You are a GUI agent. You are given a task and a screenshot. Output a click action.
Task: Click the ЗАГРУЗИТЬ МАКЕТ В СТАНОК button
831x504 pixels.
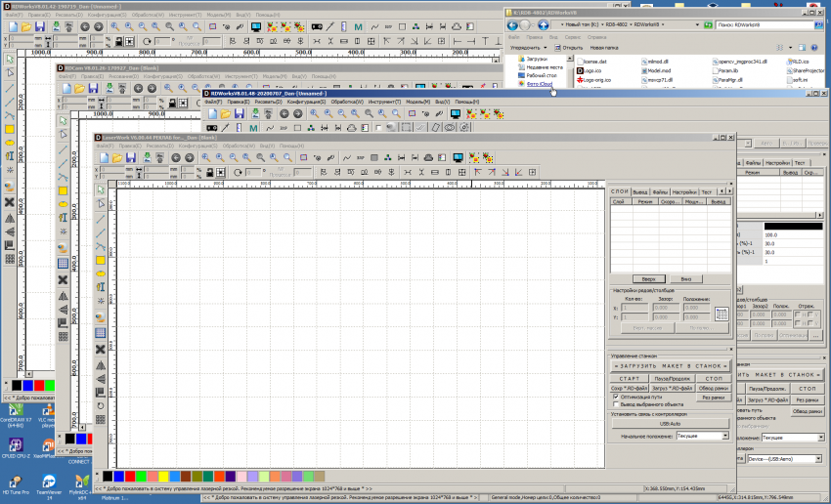pos(670,365)
